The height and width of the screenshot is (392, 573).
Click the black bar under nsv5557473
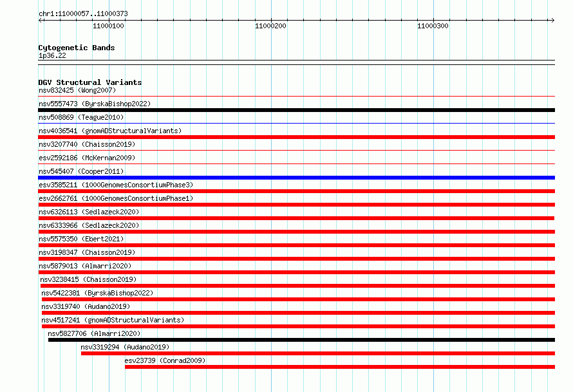pyautogui.click(x=296, y=110)
